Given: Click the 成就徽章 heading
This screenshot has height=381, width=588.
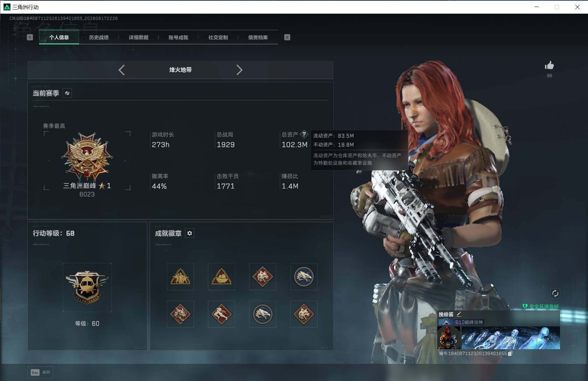Looking at the screenshot, I should 168,233.
